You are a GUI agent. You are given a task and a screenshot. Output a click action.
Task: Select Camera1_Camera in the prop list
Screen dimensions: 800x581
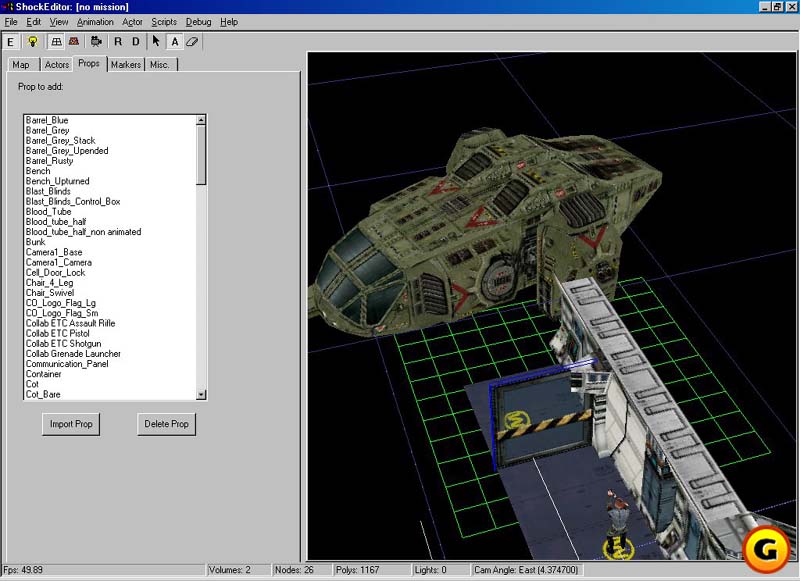coord(59,263)
